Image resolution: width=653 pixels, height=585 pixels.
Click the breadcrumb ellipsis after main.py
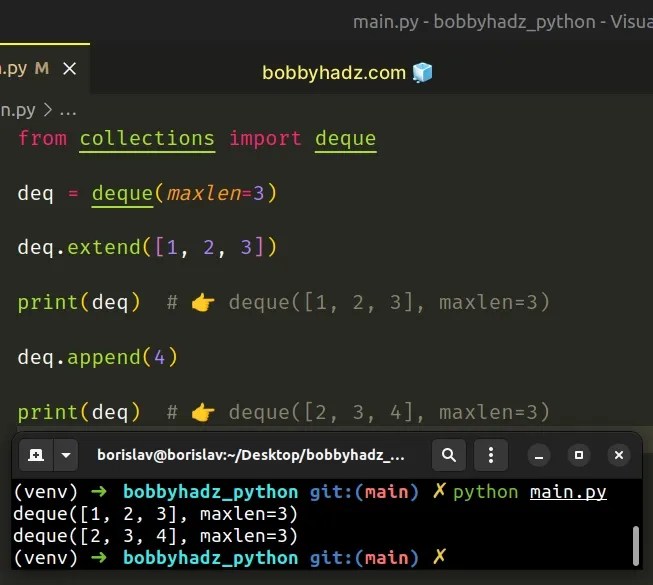pyautogui.click(x=68, y=111)
